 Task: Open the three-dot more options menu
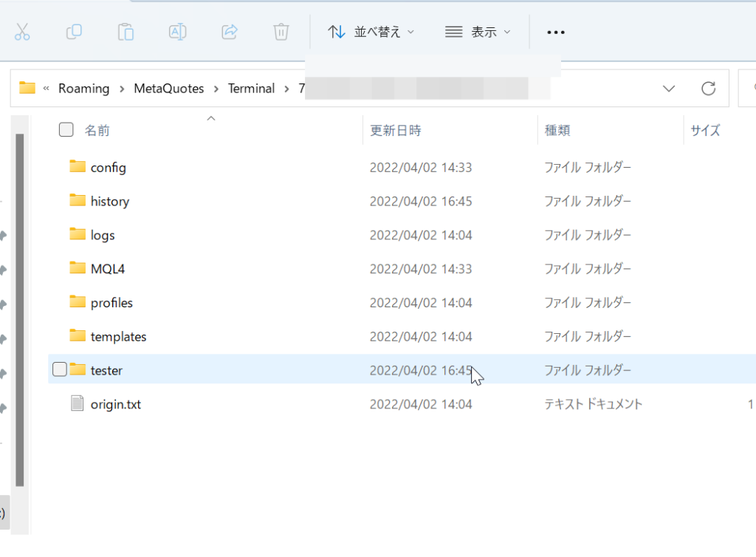tap(555, 33)
